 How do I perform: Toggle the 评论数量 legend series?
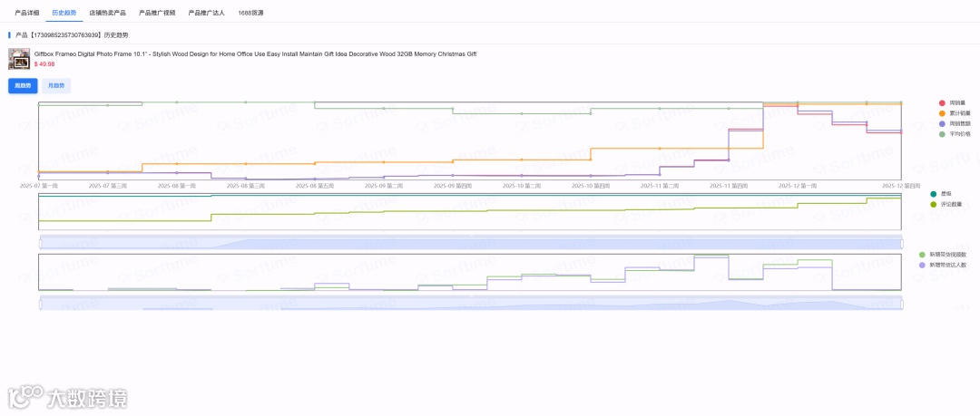pos(948,204)
